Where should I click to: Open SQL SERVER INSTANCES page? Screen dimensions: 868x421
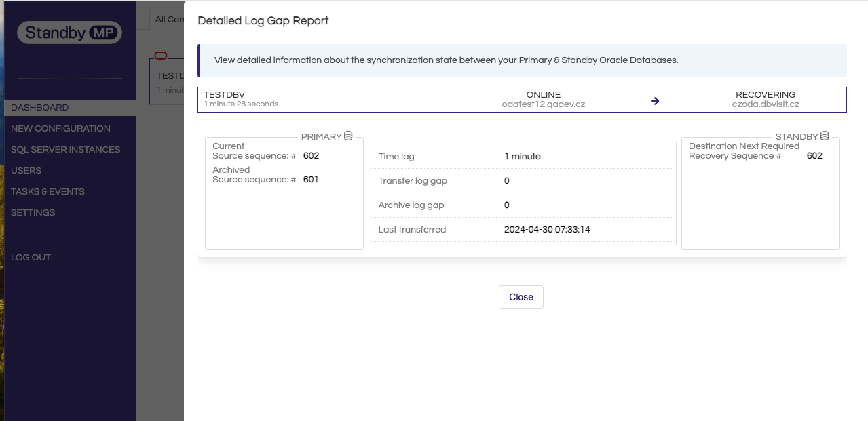pyautogui.click(x=65, y=149)
